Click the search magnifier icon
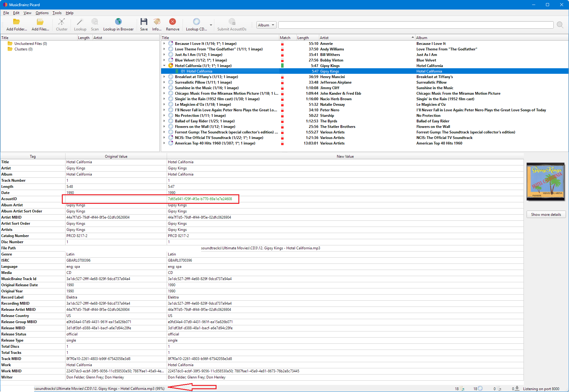This screenshot has height=392, width=569. (560, 25)
